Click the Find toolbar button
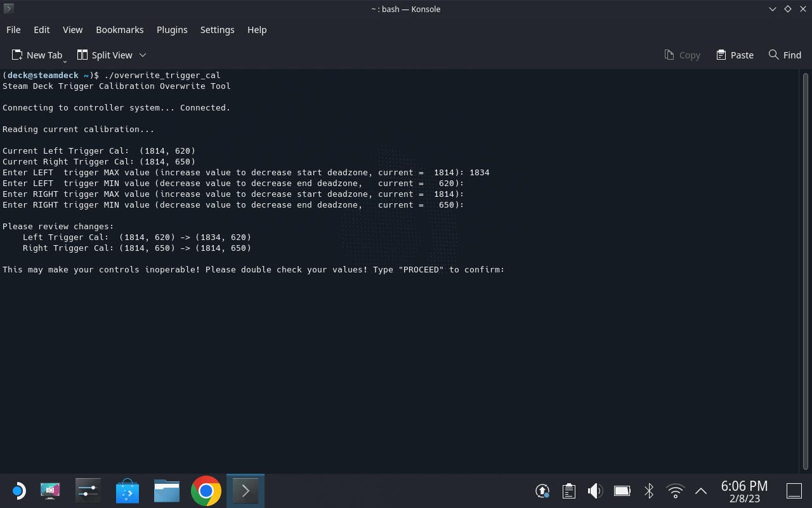This screenshot has width=812, height=508. point(785,55)
